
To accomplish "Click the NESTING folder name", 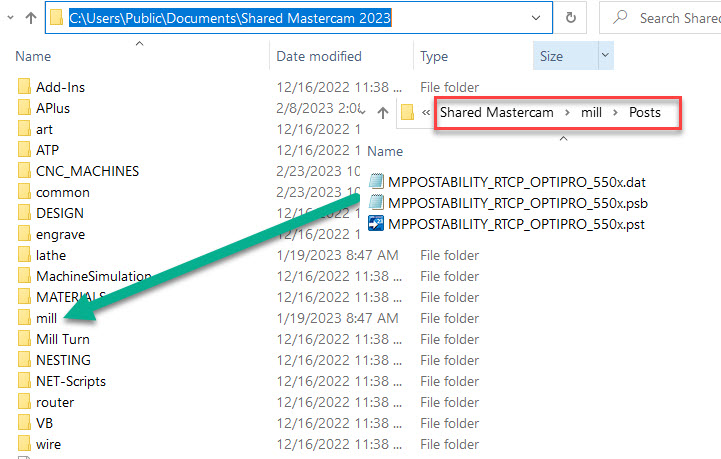I will pos(63,360).
